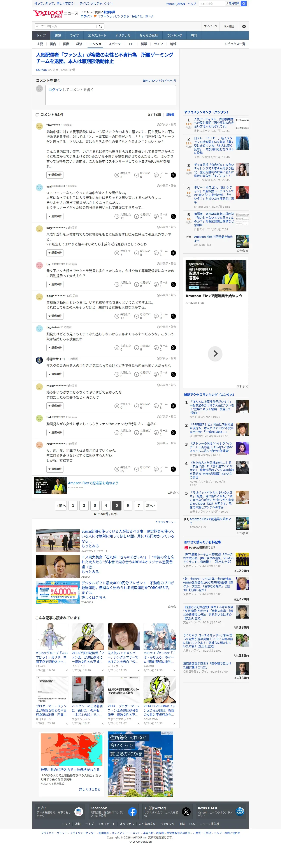Click 非表示・報告 on 檸檬堂サイコー's comment

[x=167, y=358]
